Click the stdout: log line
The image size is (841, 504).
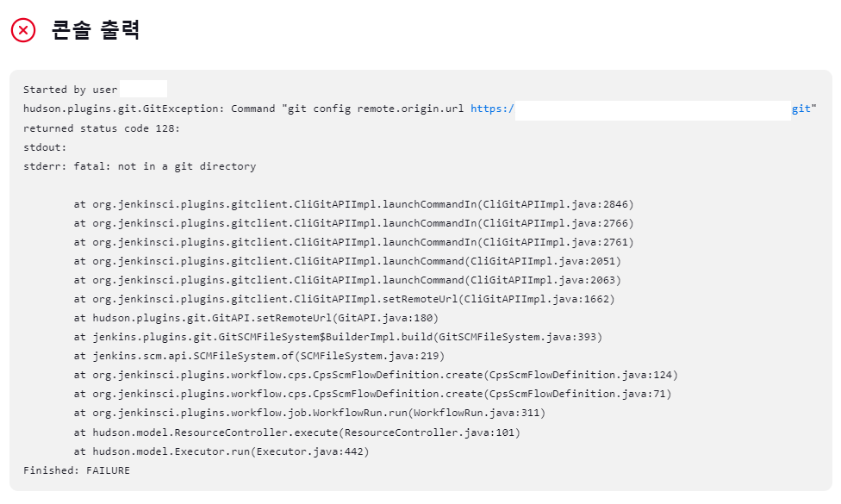[43, 146]
